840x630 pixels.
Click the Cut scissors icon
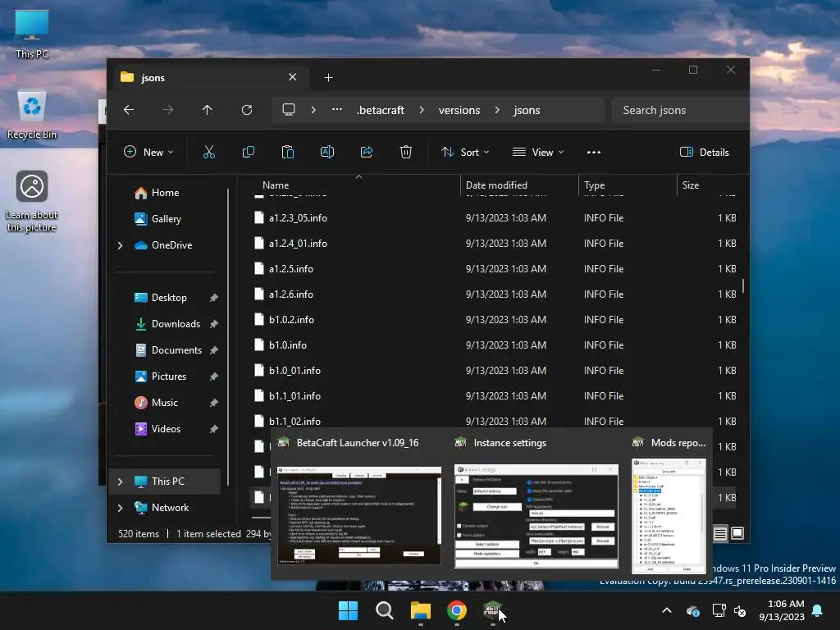click(x=209, y=152)
